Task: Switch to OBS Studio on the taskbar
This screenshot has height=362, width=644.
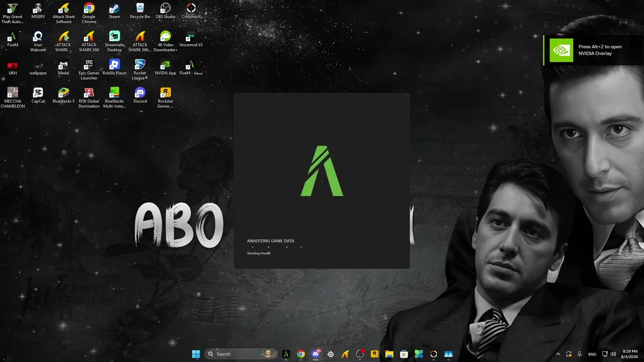Action: pyautogui.click(x=360, y=354)
